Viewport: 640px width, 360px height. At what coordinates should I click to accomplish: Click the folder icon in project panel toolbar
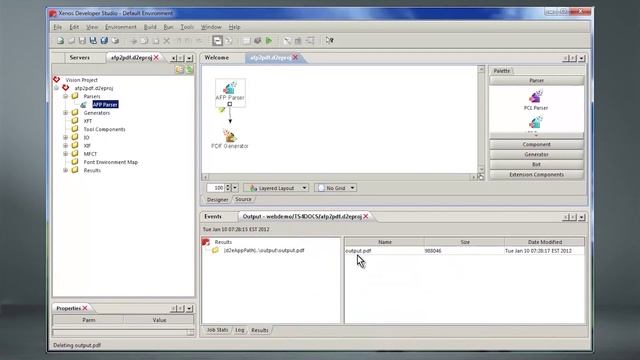coord(179,70)
